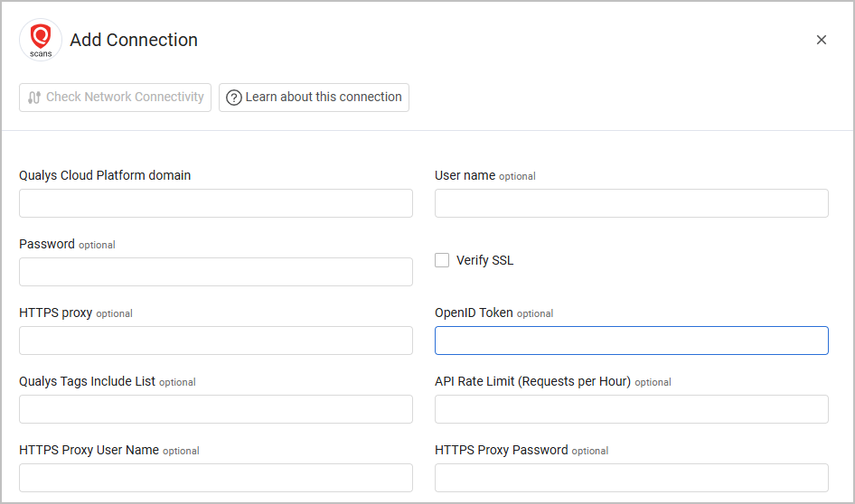Focus the HTTPS Proxy Password field
The width and height of the screenshot is (855, 504).
[631, 478]
